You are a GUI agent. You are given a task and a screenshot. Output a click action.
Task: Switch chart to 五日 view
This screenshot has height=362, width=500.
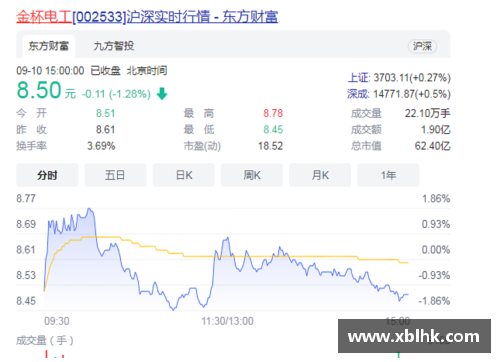pyautogui.click(x=115, y=175)
